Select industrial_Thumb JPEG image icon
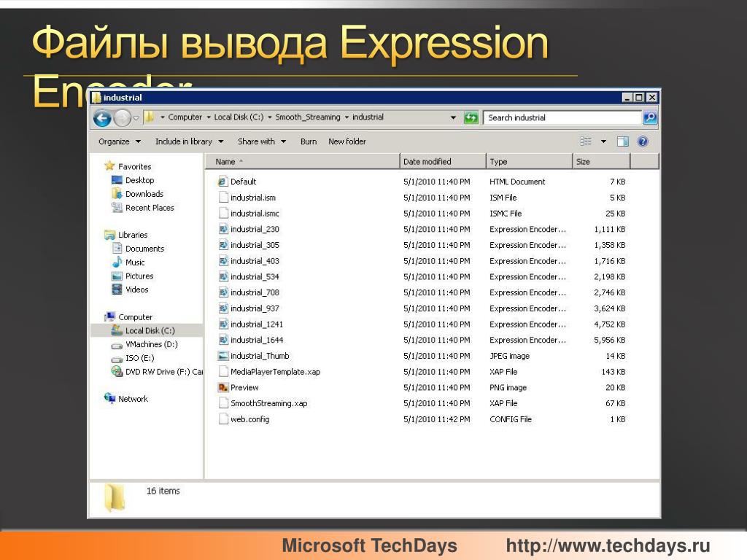747x560 pixels. coord(222,356)
